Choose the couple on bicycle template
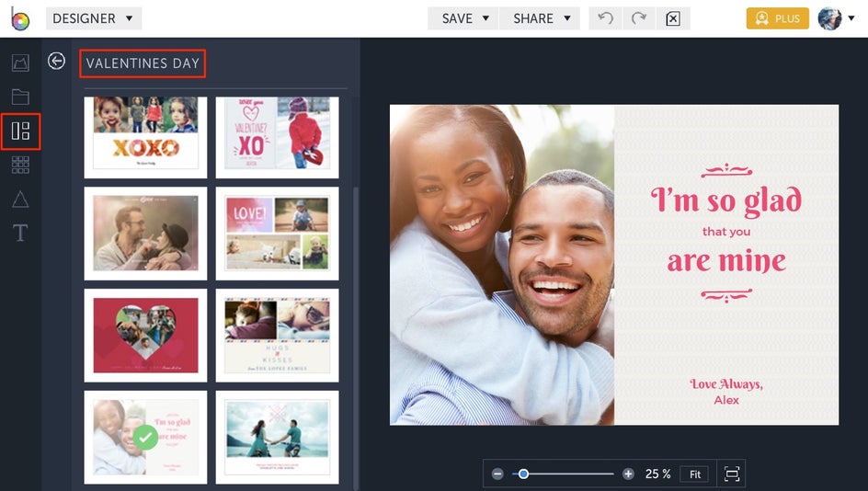 (278, 438)
